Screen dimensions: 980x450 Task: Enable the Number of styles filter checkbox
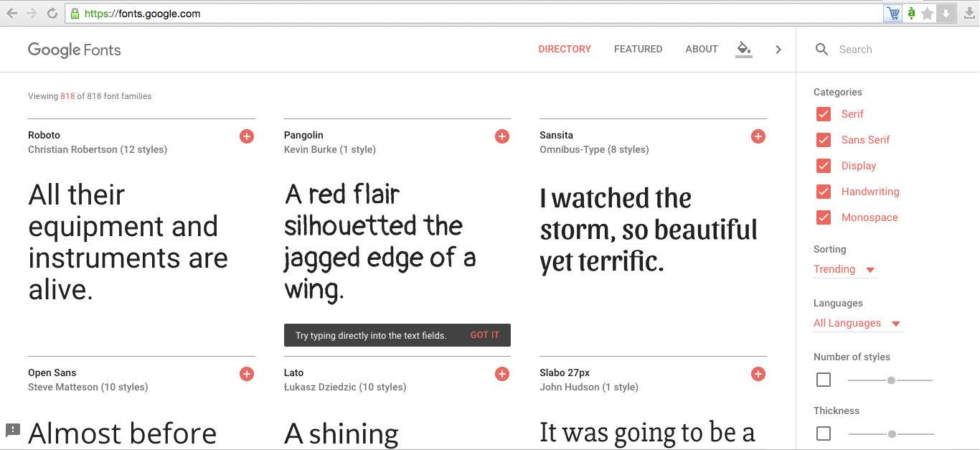(824, 380)
